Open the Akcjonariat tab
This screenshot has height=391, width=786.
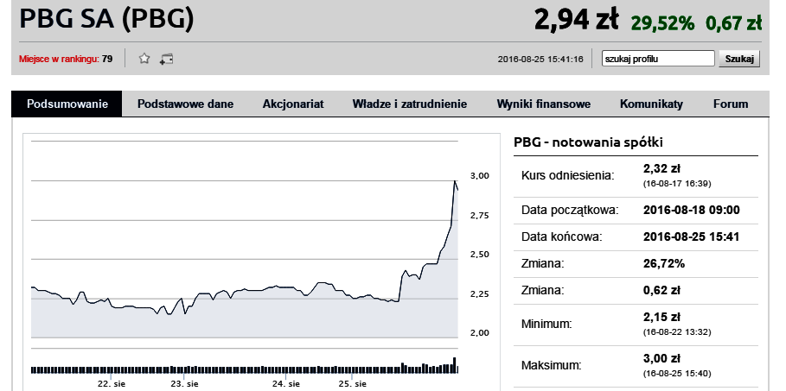293,104
